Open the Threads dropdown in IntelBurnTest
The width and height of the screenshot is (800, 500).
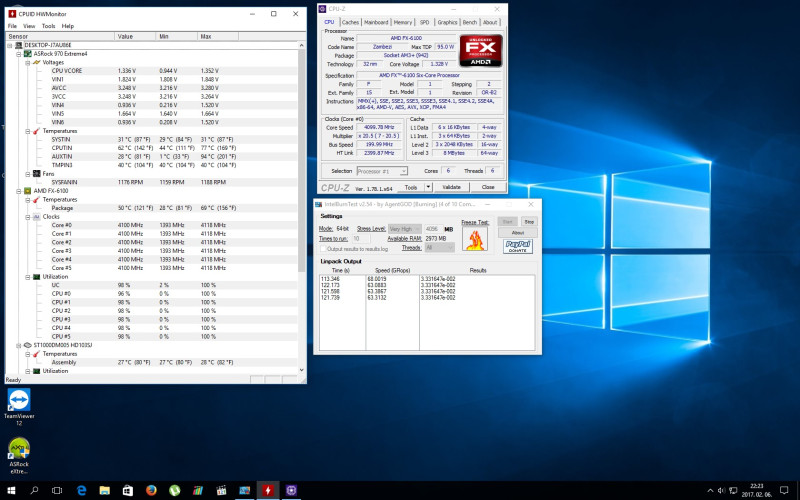point(439,247)
